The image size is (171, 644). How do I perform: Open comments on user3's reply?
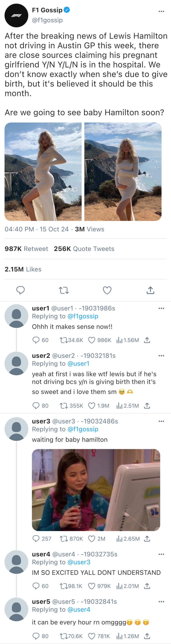coord(36,539)
